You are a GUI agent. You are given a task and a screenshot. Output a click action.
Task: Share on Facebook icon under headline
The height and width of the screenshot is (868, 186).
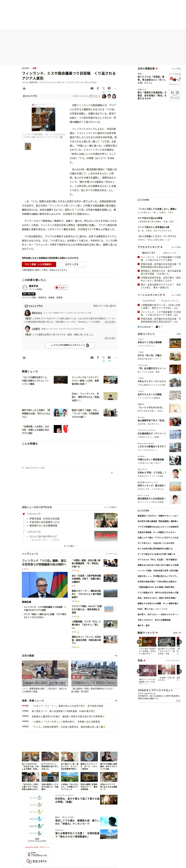98,88
